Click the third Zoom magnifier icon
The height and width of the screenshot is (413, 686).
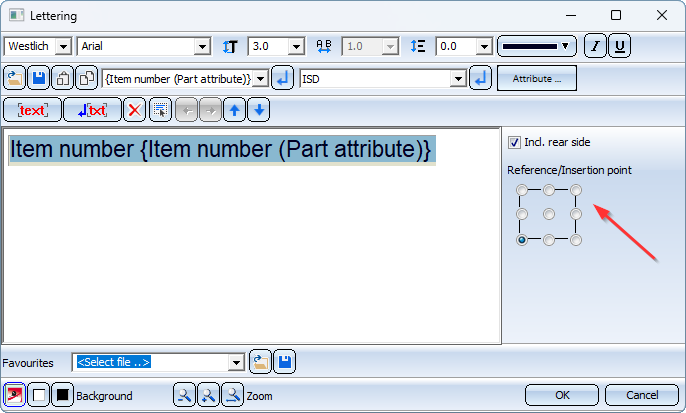232,396
